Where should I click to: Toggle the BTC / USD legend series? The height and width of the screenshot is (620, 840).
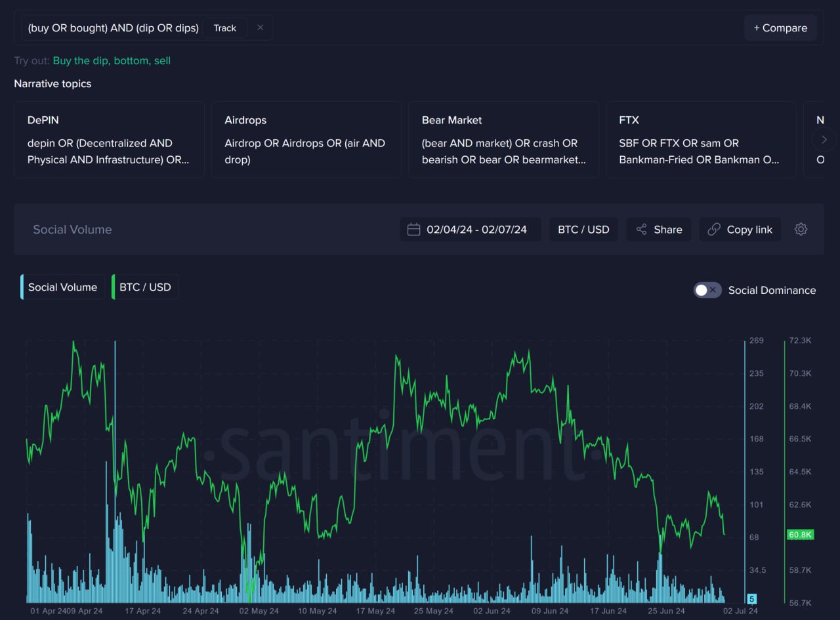coord(145,287)
